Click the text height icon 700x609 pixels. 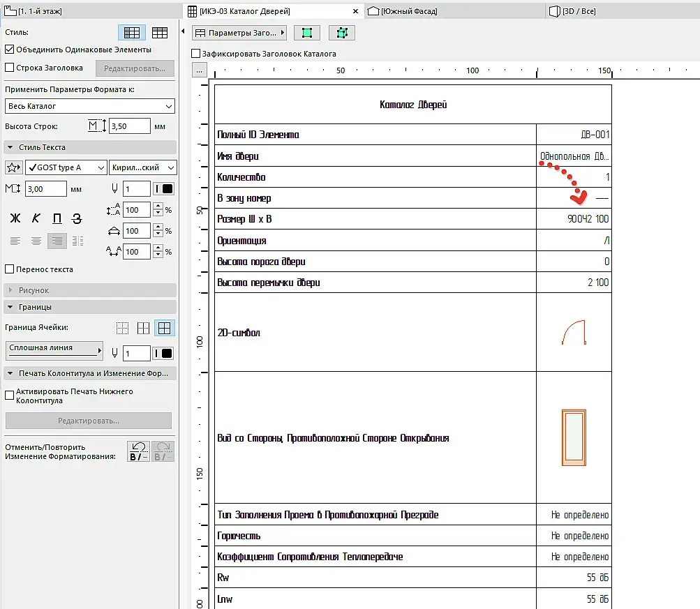coord(13,189)
